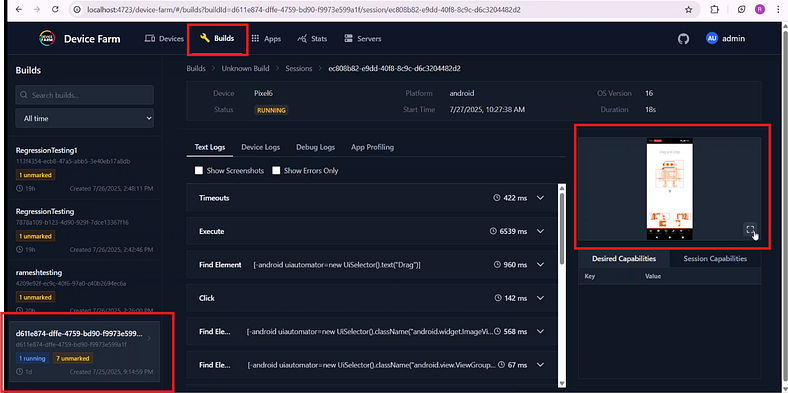Expand the device screen to fullscreen
Image resolution: width=788 pixels, height=393 pixels.
pos(750,230)
